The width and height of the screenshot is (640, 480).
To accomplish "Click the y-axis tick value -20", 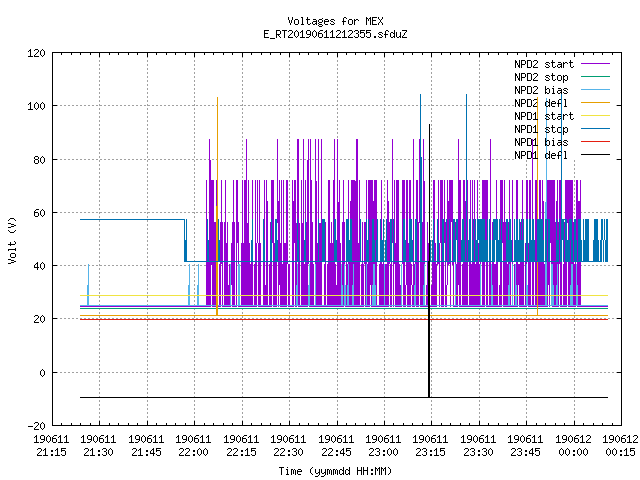I will pyautogui.click(x=36, y=426).
